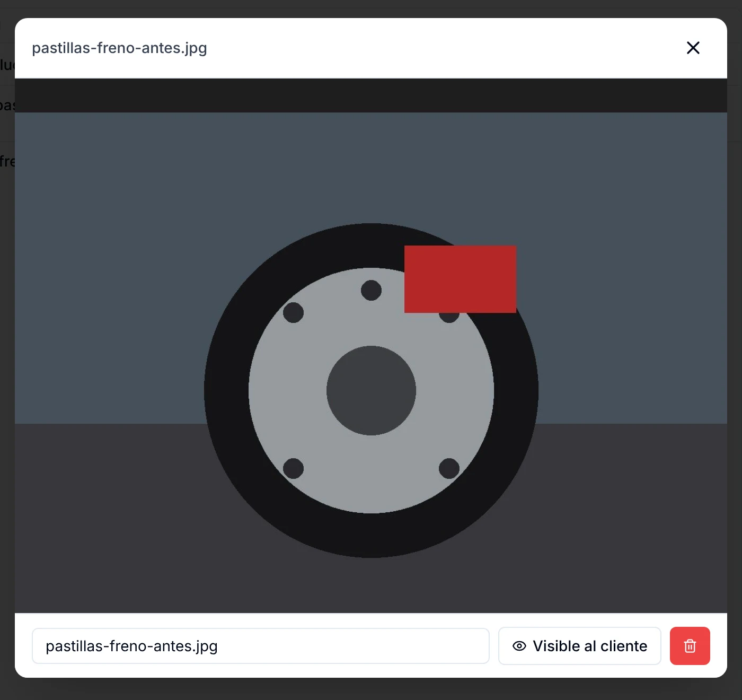This screenshot has height=700, width=742.
Task: Delete the photo with the red trash button
Action: click(x=690, y=646)
